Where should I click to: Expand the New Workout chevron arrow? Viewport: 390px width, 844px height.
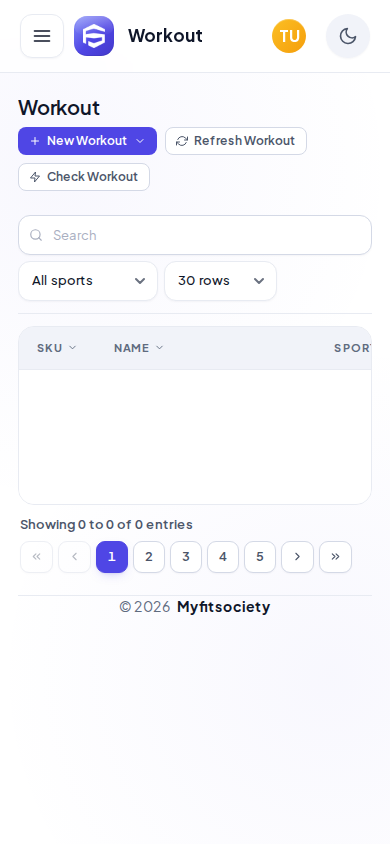[x=140, y=141]
